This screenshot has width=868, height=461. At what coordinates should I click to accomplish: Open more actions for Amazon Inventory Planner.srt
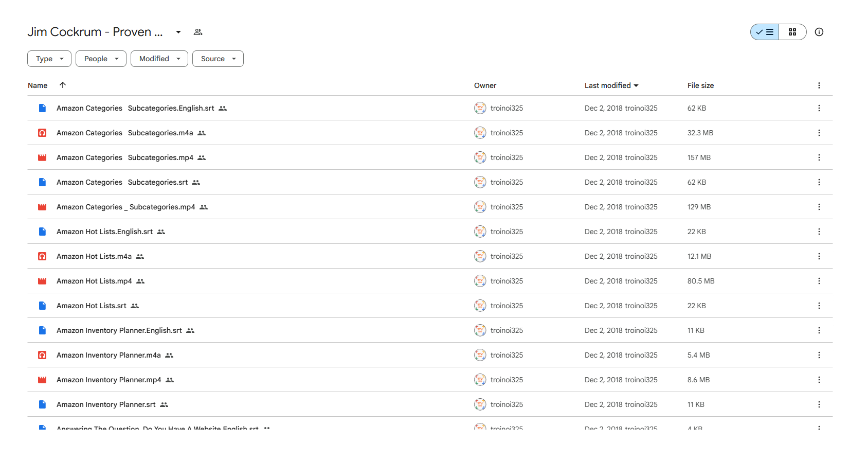click(819, 404)
